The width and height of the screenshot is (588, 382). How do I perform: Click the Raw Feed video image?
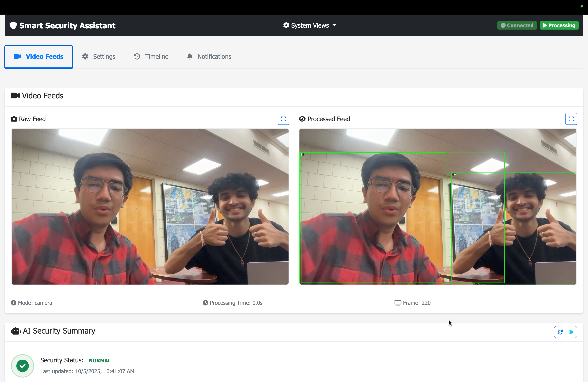(x=150, y=207)
